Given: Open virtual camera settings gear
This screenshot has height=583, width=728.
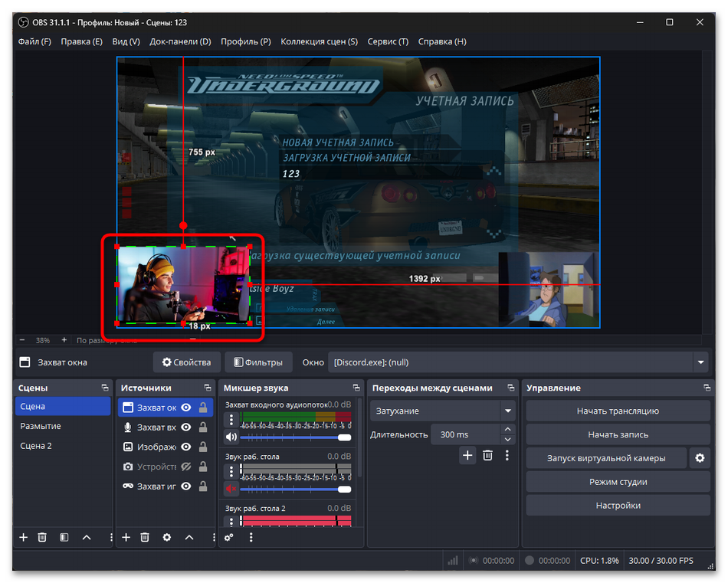Looking at the screenshot, I should point(700,458).
